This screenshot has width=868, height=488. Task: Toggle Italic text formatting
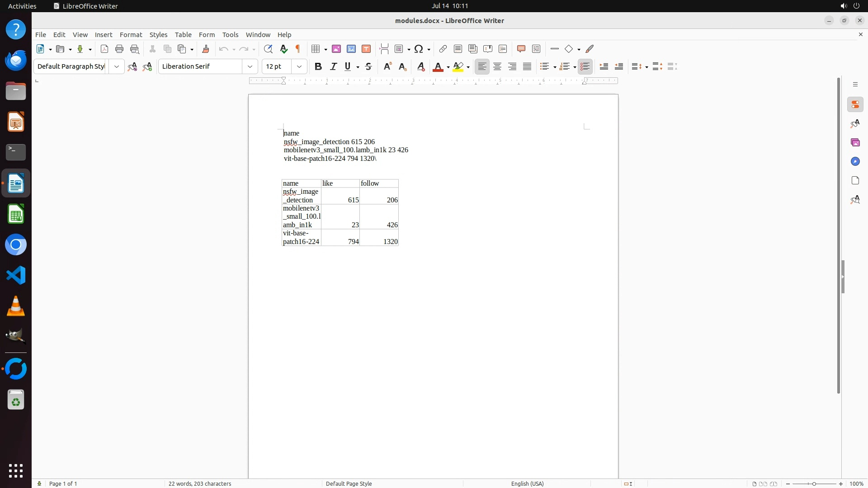click(x=333, y=66)
